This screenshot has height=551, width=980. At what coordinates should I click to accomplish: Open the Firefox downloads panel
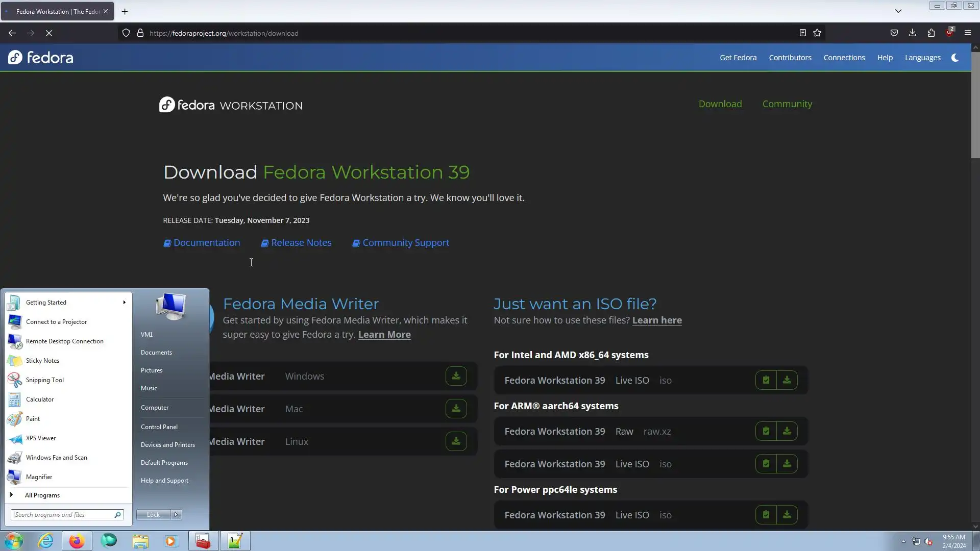click(x=912, y=33)
